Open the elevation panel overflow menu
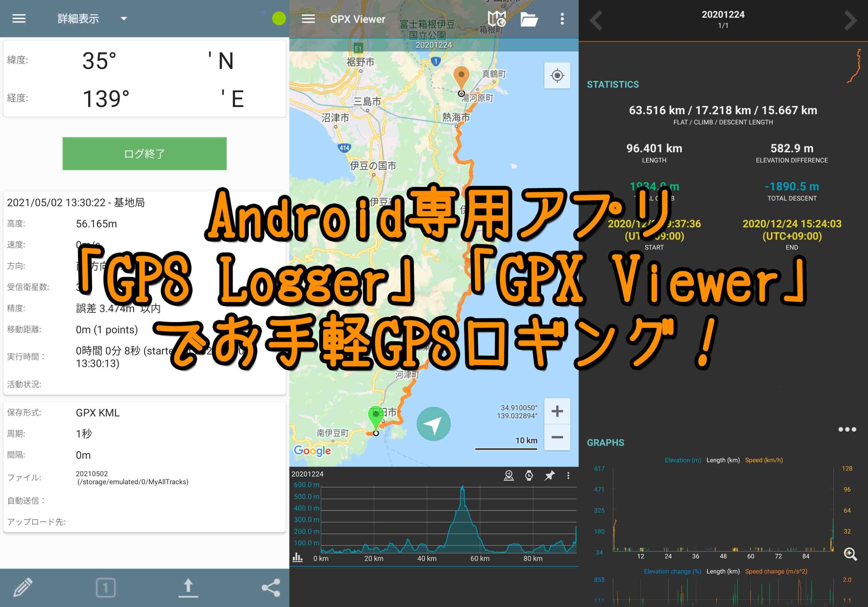Screen dimensions: 868x607 [568, 475]
